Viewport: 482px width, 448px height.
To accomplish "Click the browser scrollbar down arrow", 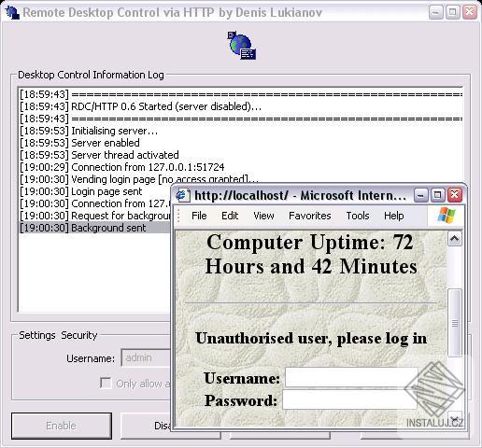I will click(x=455, y=418).
